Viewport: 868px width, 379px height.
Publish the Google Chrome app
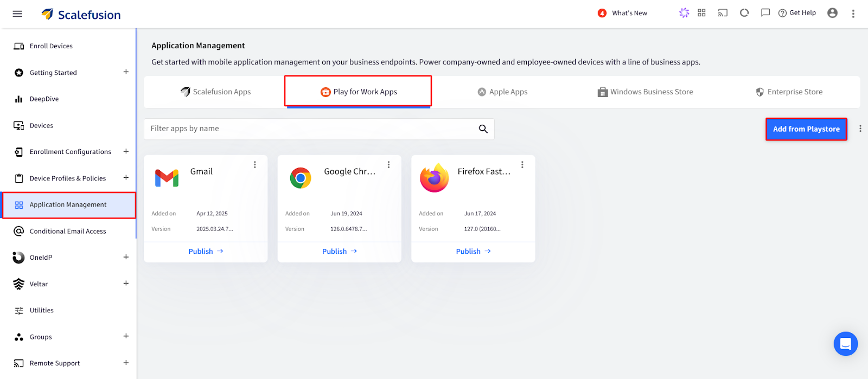(340, 252)
